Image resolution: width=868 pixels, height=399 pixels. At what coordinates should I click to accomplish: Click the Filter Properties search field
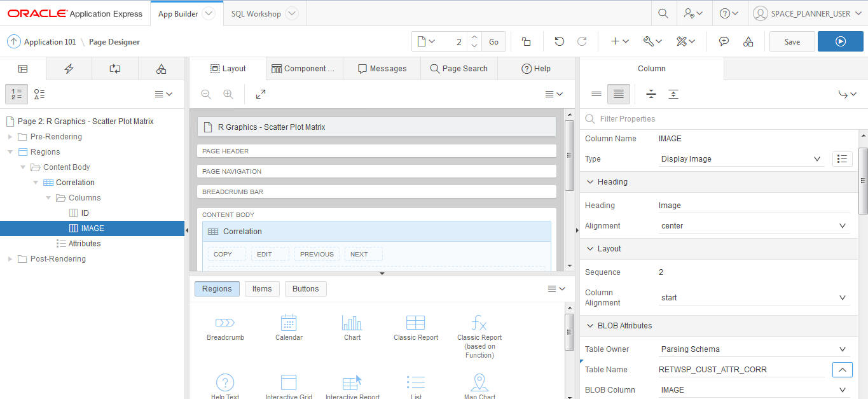pyautogui.click(x=719, y=119)
